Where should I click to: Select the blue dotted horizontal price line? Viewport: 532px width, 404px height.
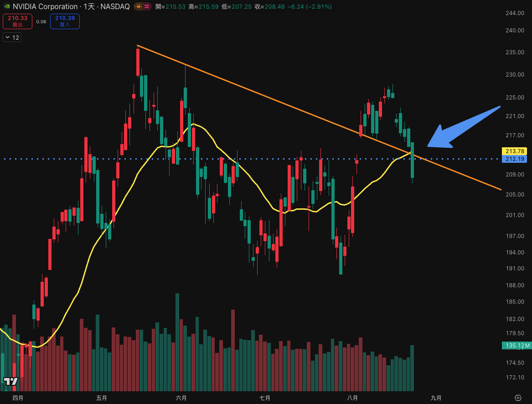point(251,159)
